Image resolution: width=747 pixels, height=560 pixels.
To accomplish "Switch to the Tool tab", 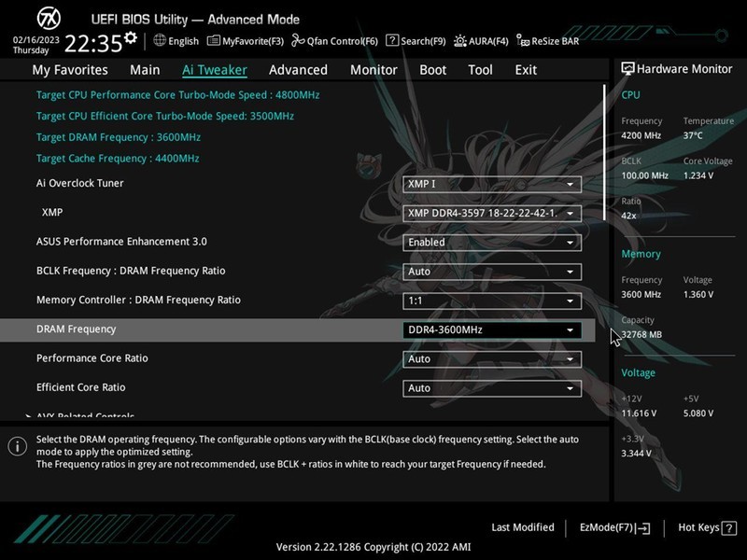I will pos(480,70).
